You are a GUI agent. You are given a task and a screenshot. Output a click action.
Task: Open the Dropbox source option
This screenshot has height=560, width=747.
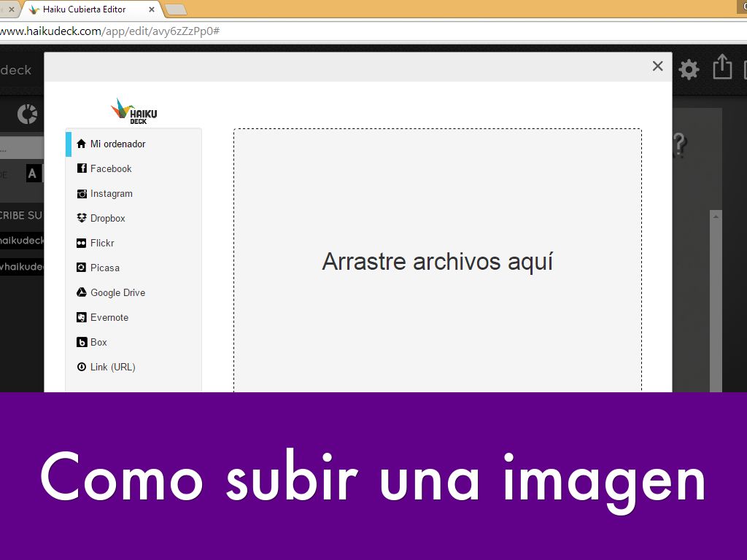(x=107, y=219)
